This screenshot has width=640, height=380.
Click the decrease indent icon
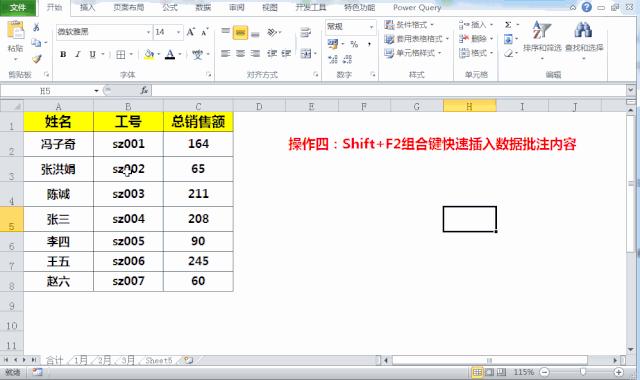[272, 53]
